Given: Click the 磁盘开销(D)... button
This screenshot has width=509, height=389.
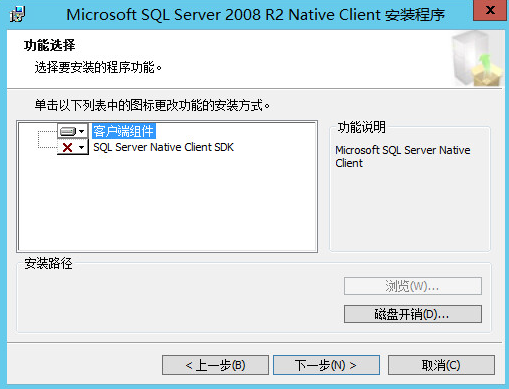Looking at the screenshot, I should (x=413, y=314).
